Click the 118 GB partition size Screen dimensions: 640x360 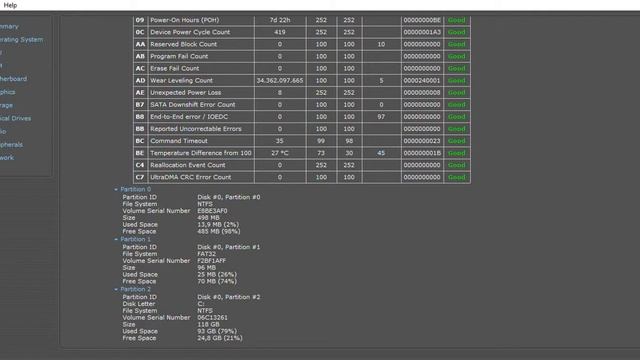(208, 324)
